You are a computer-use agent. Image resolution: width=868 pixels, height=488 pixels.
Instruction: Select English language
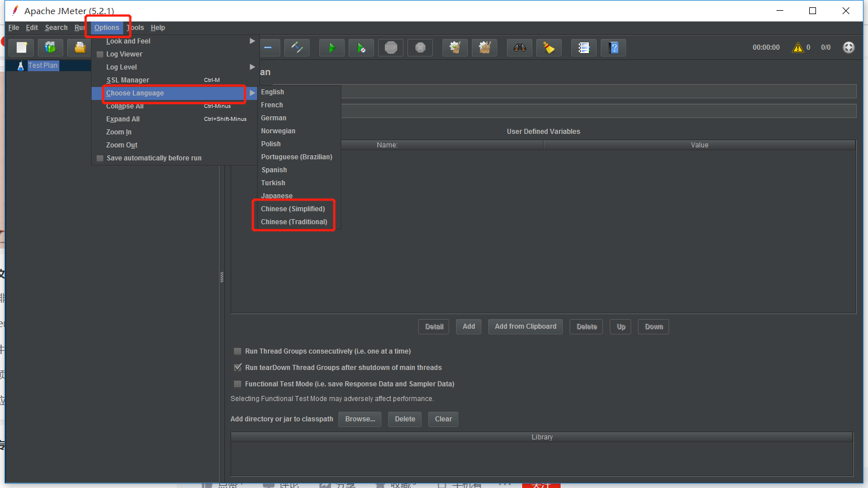[299, 92]
